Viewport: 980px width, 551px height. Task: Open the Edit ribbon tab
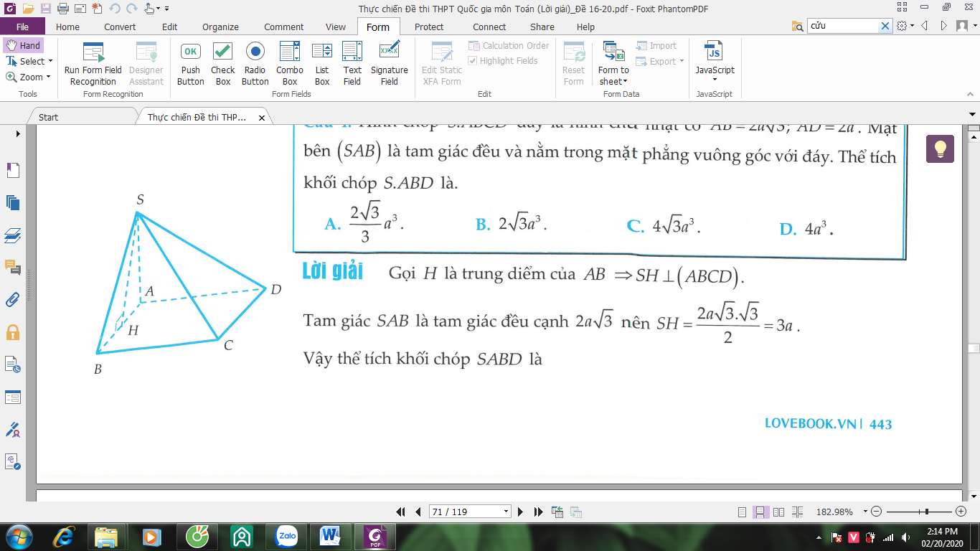169,27
